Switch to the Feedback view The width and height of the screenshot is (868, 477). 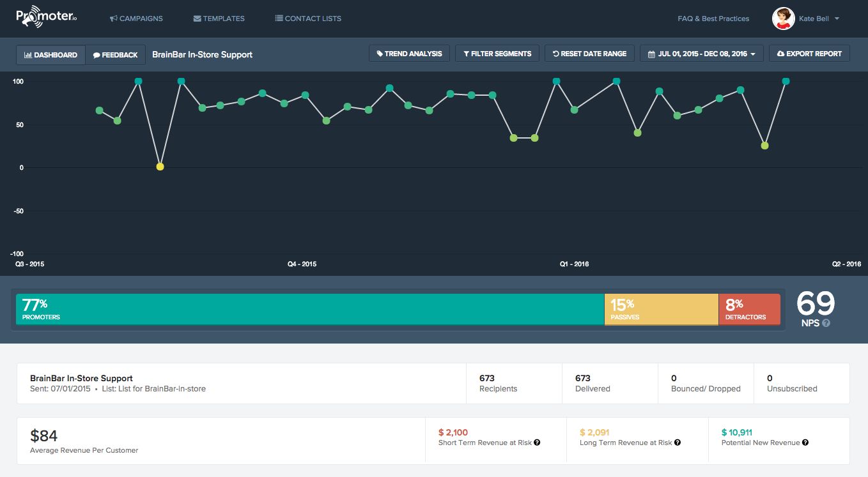(115, 55)
